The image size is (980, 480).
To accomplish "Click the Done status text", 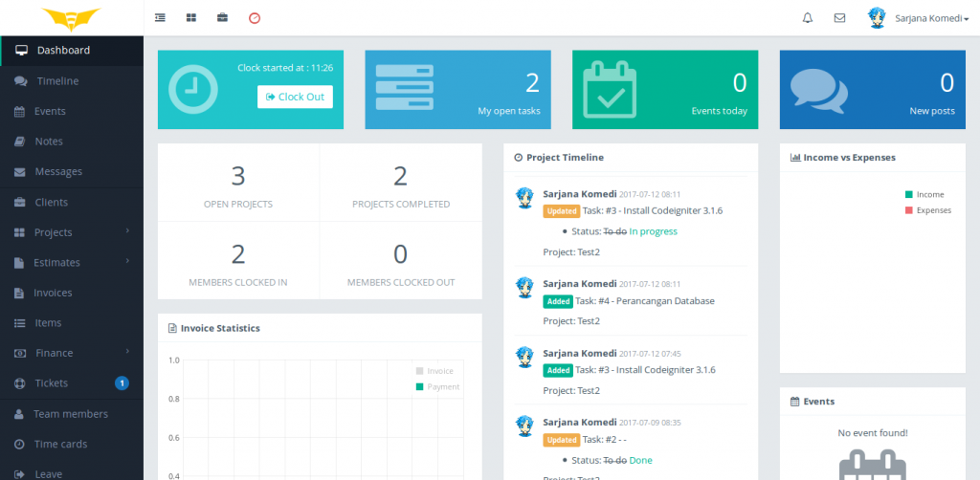I will tap(640, 461).
